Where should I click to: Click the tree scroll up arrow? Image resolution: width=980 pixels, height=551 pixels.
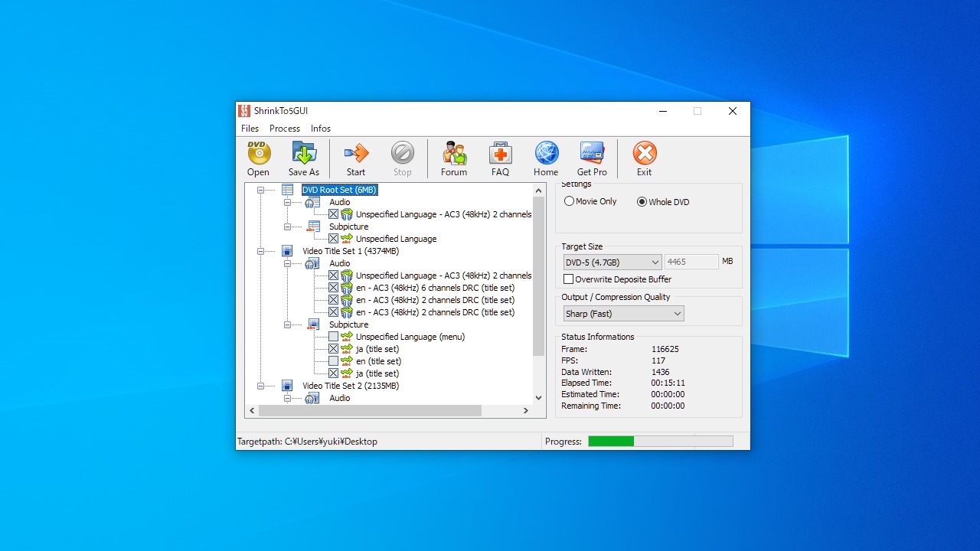point(538,191)
